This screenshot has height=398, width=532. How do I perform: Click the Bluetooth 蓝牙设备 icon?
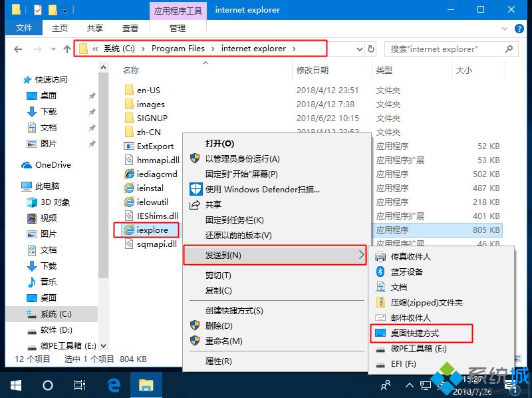(x=380, y=272)
